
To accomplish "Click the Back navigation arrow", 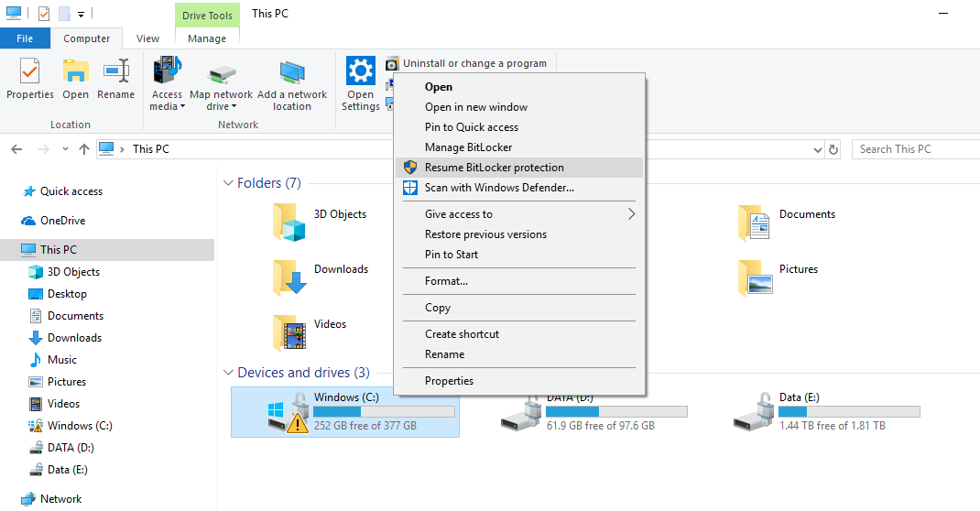I will point(16,149).
